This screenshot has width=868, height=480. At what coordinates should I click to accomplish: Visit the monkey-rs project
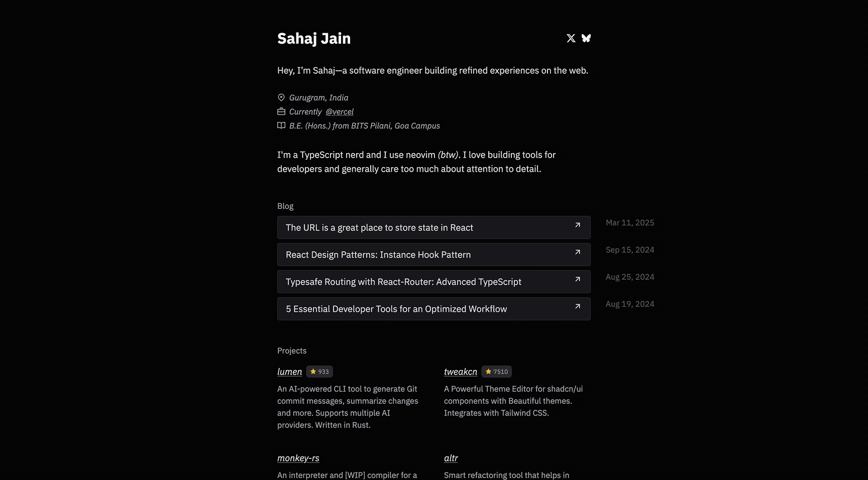(x=298, y=458)
